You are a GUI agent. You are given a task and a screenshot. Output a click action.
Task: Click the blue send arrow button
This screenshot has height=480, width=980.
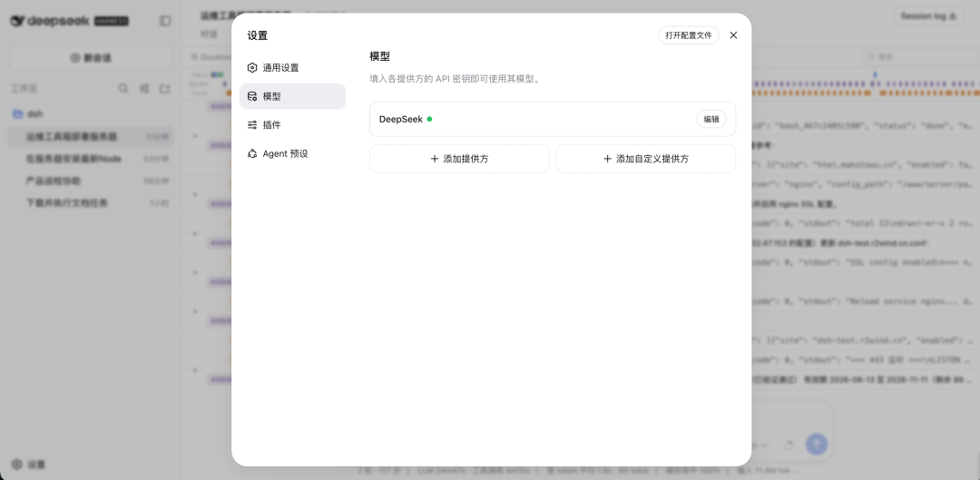(x=817, y=445)
